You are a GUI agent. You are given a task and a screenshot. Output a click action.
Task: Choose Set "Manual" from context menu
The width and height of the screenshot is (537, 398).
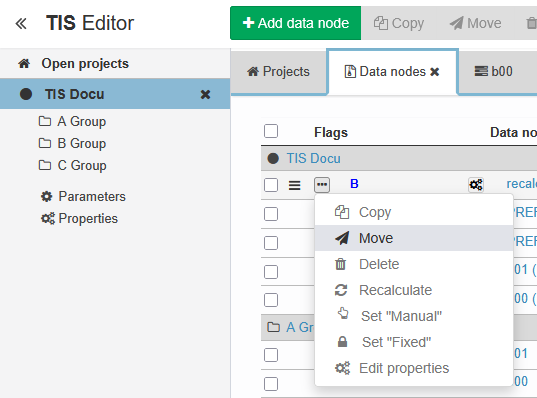[x=414, y=316]
